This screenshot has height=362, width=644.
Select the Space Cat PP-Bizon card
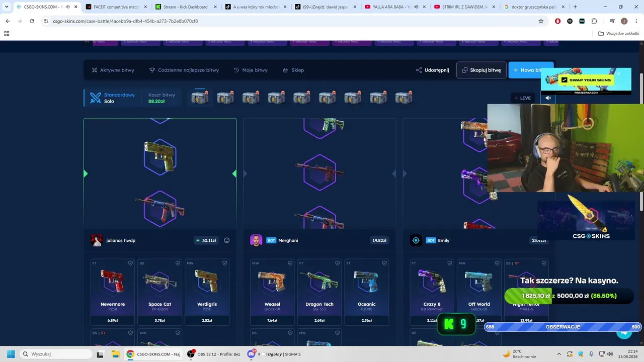click(x=160, y=292)
